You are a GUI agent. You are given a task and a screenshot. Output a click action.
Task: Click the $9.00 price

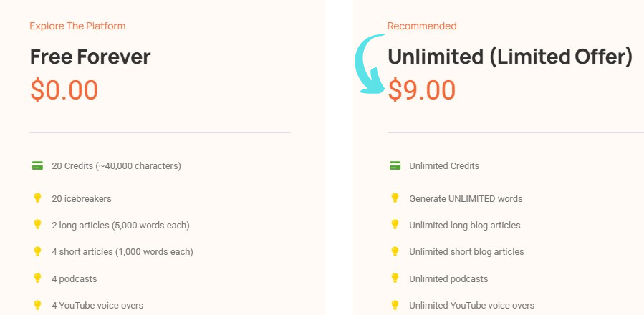(422, 90)
